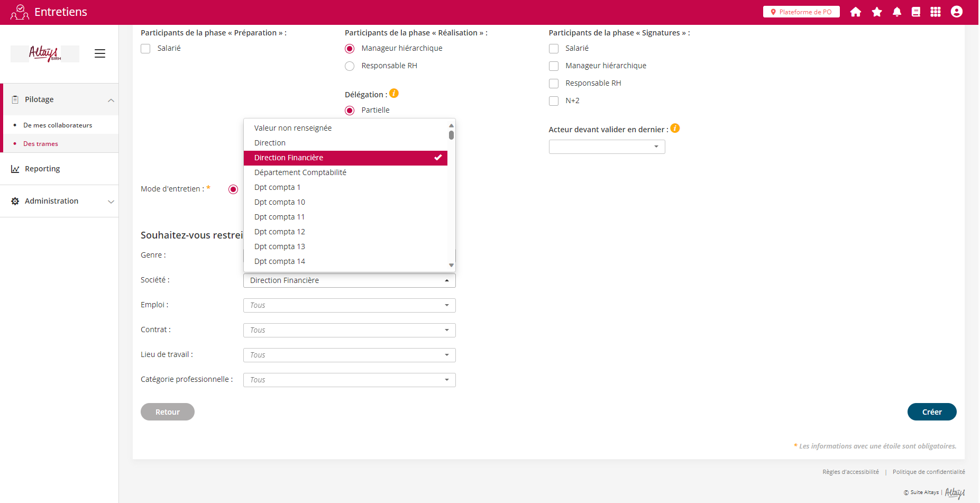Expand the Emploi dropdown
Screen dimensions: 980x503
(x=349, y=305)
